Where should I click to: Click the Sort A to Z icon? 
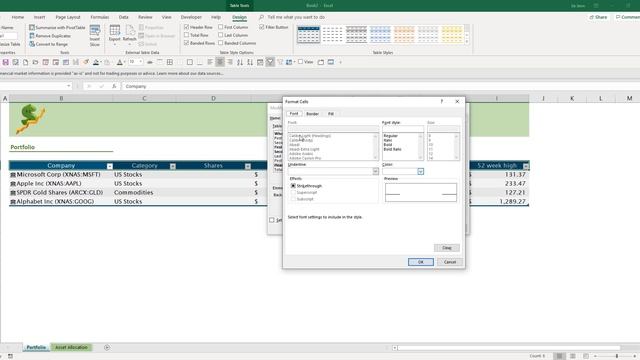(240, 62)
